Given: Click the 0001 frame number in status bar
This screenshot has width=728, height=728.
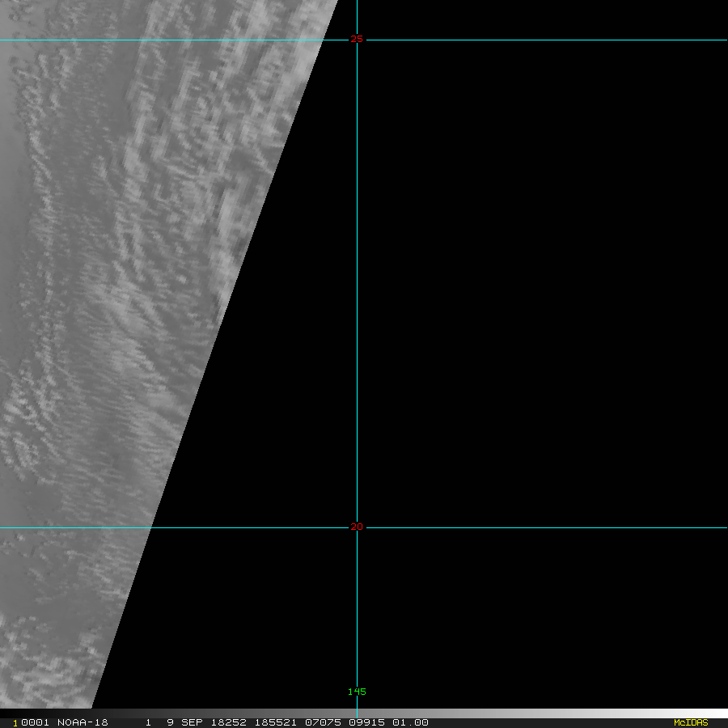Looking at the screenshot, I should click(x=34, y=722).
